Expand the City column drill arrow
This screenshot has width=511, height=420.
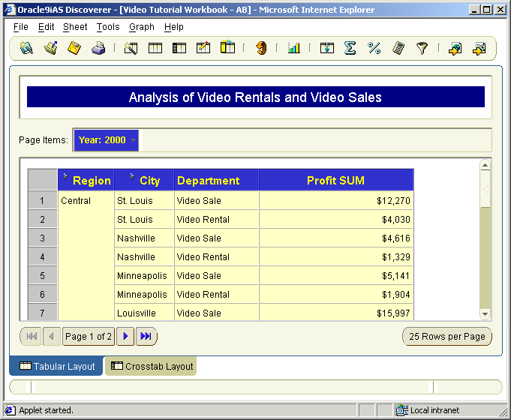tap(131, 176)
